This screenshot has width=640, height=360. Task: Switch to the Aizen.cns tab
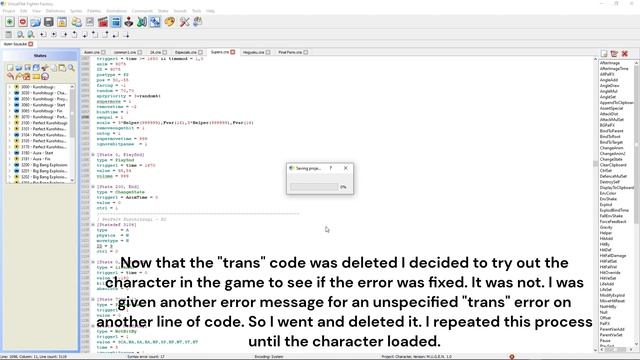[x=91, y=52]
